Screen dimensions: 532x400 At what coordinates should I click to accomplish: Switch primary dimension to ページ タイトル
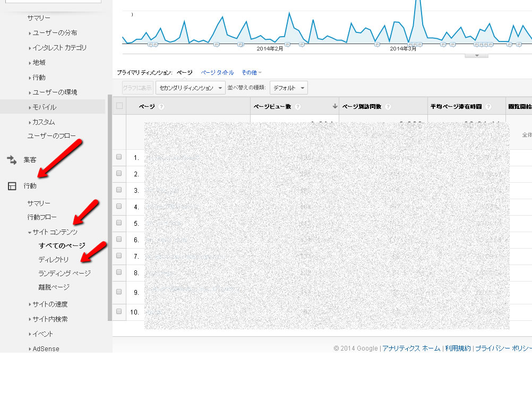[217, 72]
